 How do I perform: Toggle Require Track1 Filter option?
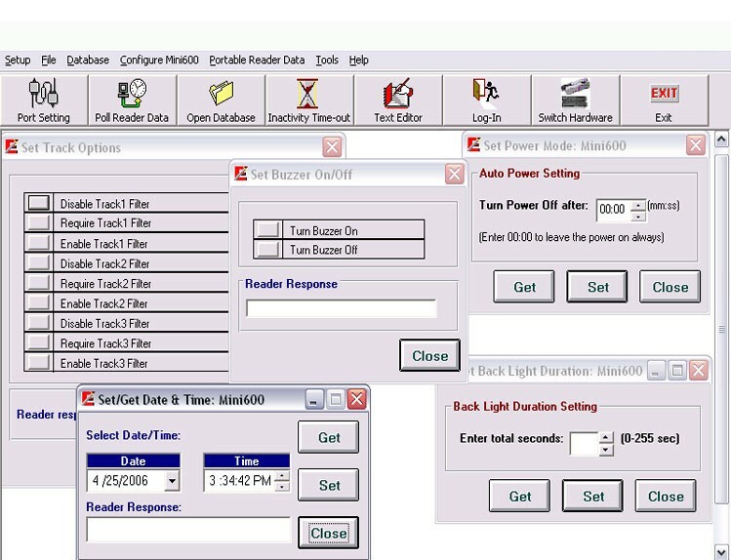(x=39, y=222)
